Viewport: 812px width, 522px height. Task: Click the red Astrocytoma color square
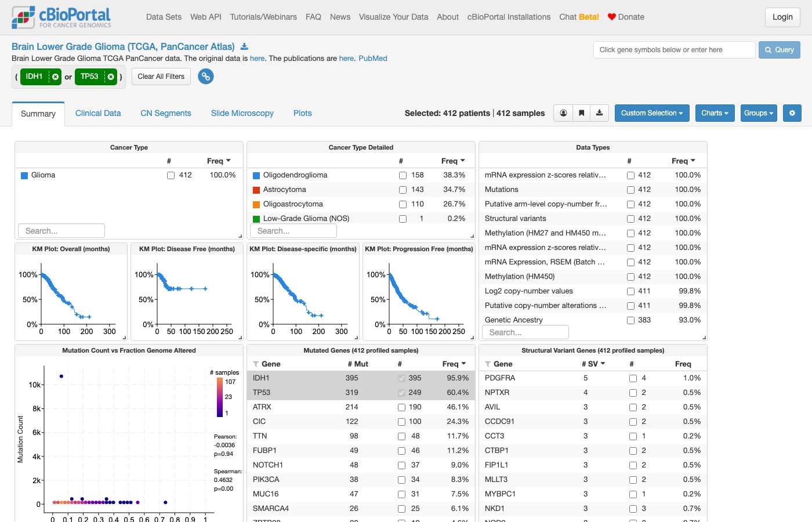pos(256,190)
